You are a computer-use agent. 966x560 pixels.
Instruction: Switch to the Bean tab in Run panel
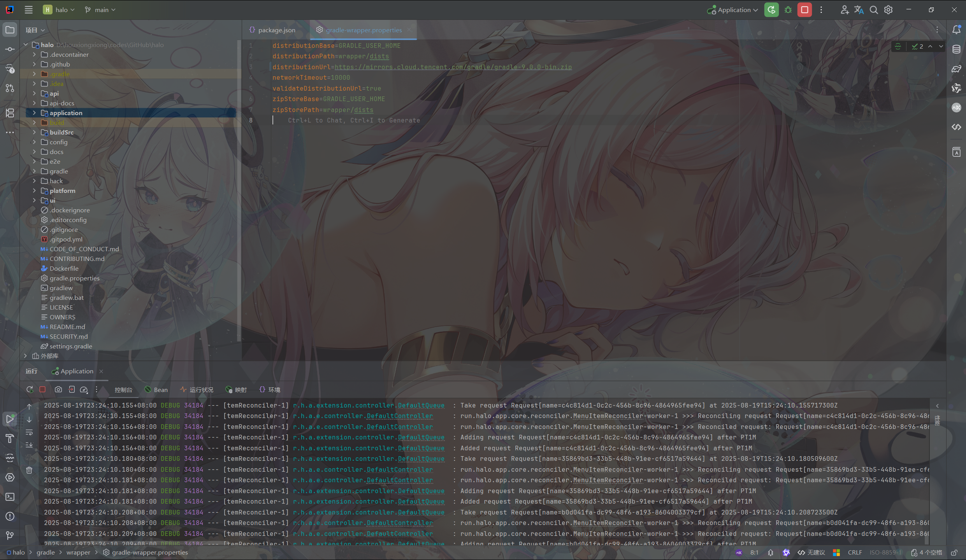click(x=156, y=390)
